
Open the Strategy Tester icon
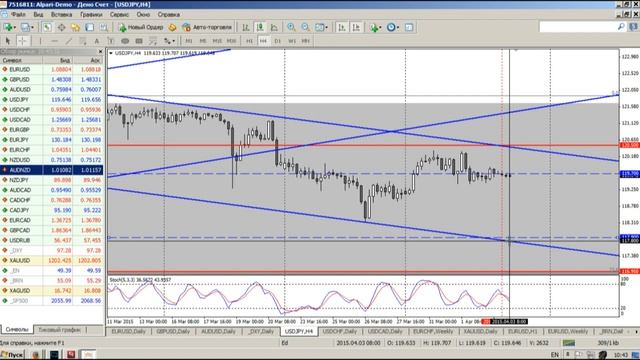point(104,27)
